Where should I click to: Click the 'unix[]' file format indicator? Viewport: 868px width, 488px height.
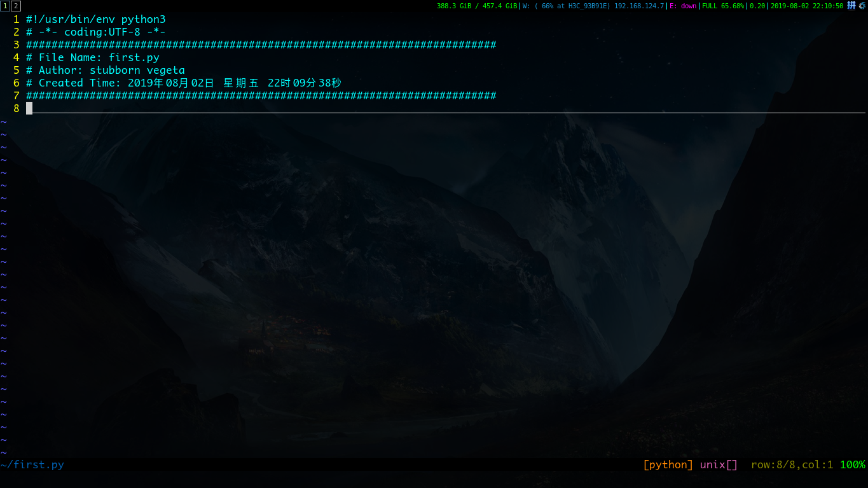(x=719, y=464)
